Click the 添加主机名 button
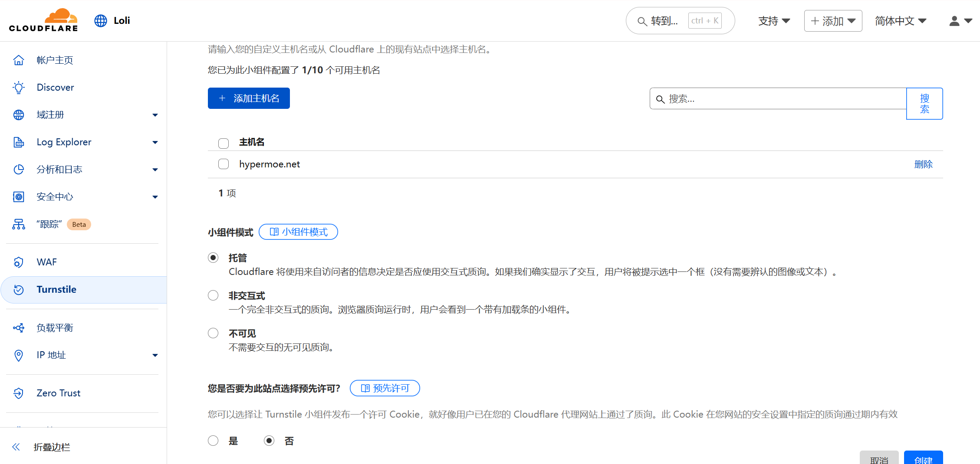This screenshot has width=980, height=464. click(x=249, y=98)
